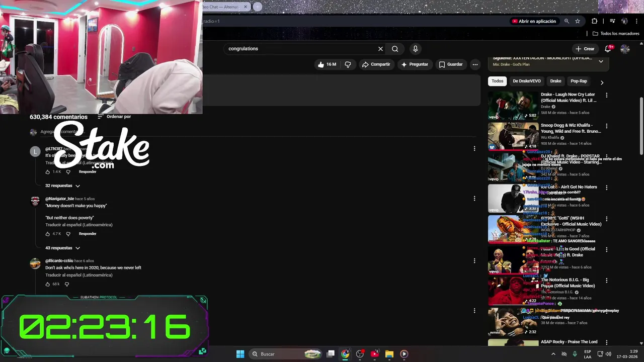Click the Drake - Laugh Now Cry Later title
The width and height of the screenshot is (644, 362).
(x=569, y=98)
